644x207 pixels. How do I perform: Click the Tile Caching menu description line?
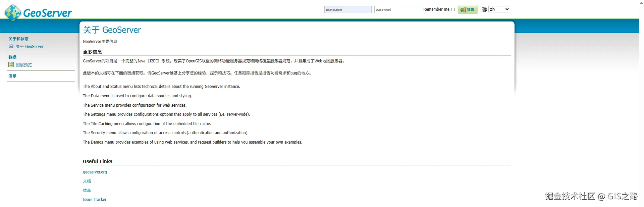click(x=147, y=124)
